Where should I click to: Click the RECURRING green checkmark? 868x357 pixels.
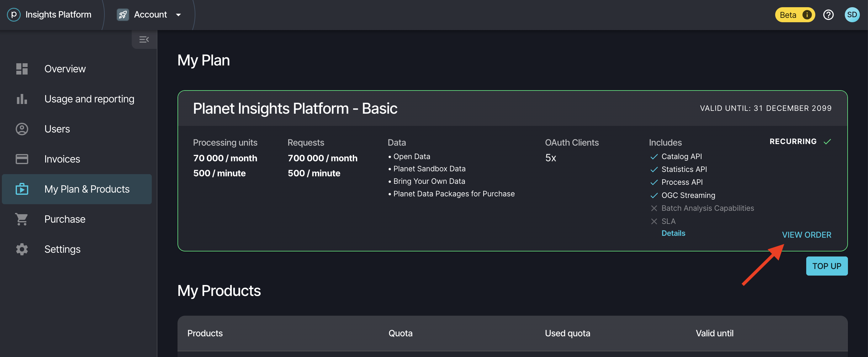827,142
